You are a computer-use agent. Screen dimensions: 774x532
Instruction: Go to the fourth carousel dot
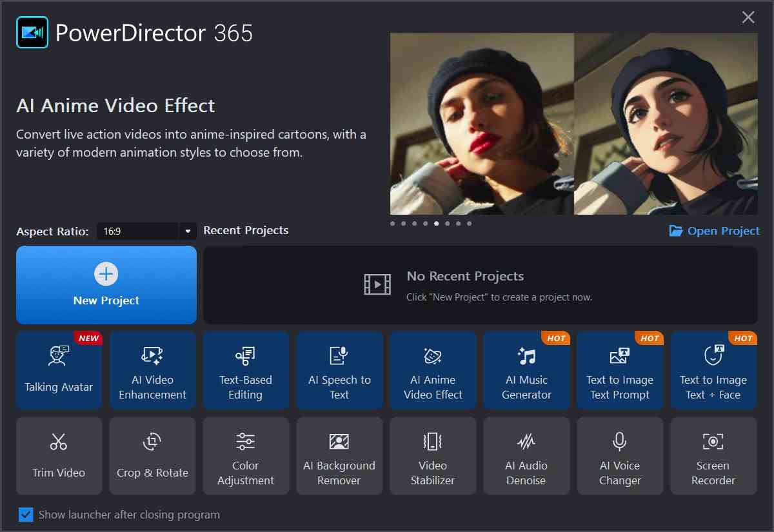[426, 224]
